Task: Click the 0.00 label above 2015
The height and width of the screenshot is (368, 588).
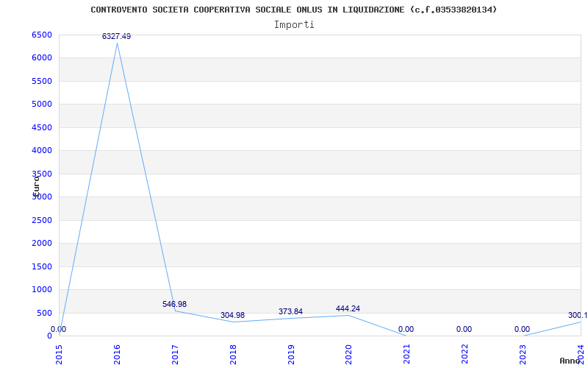Action: pyautogui.click(x=59, y=329)
